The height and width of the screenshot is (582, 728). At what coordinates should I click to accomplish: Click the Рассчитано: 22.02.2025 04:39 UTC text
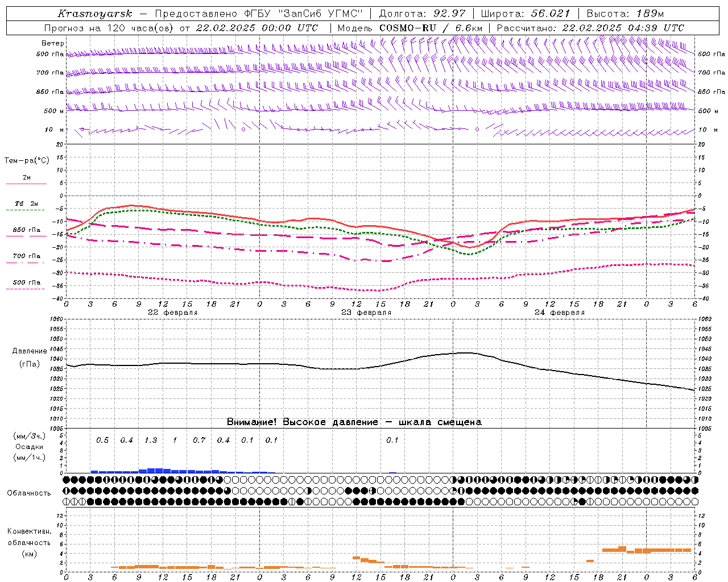[x=590, y=28]
